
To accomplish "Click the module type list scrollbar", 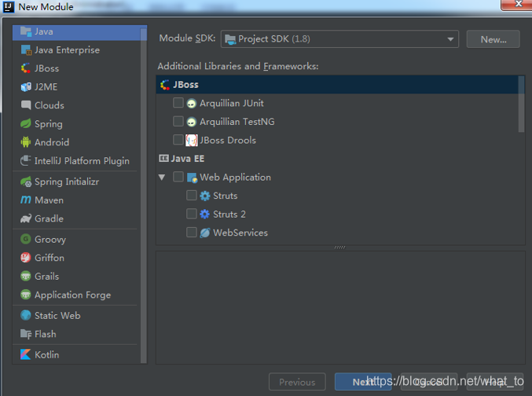I will [x=144, y=195].
